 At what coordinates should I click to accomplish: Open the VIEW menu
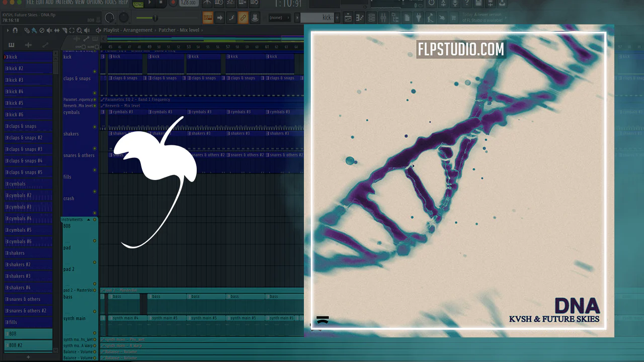79,2
